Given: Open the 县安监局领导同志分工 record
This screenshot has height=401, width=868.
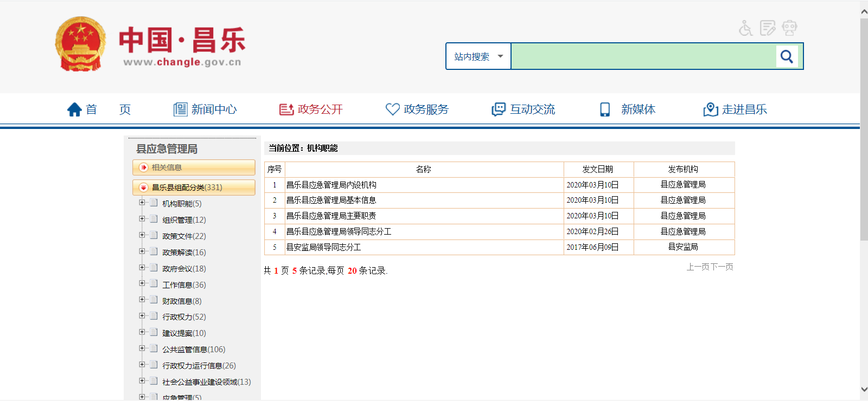Looking at the screenshot, I should pos(323,247).
